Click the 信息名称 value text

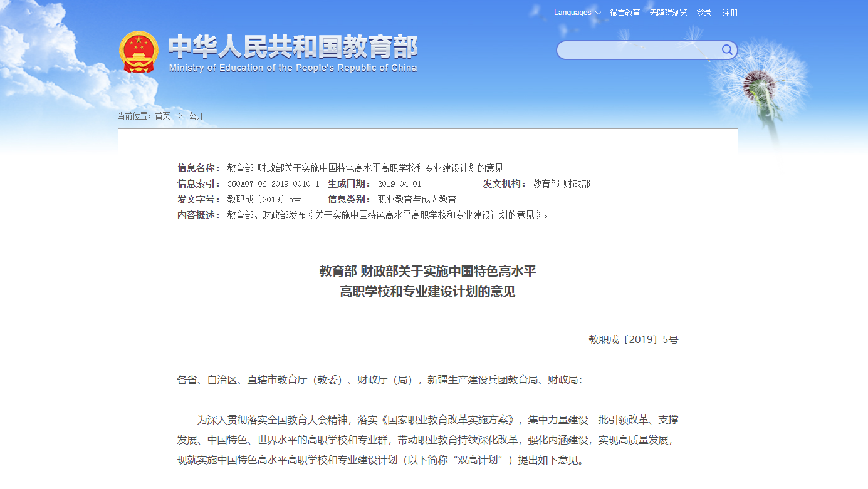365,168
